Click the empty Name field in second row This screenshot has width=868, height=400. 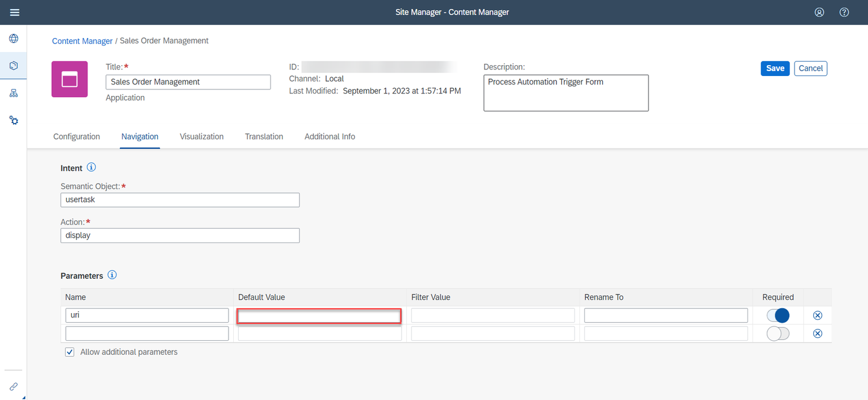pyautogui.click(x=147, y=334)
